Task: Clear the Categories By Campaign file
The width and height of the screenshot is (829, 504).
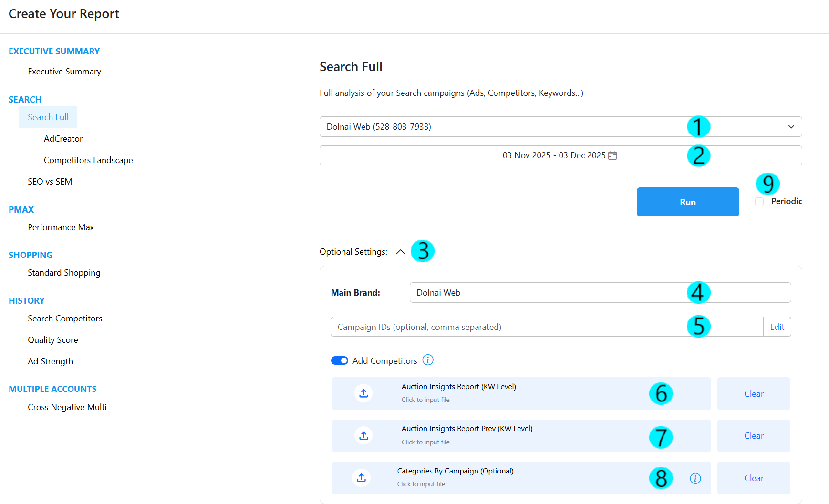Action: 753,478
